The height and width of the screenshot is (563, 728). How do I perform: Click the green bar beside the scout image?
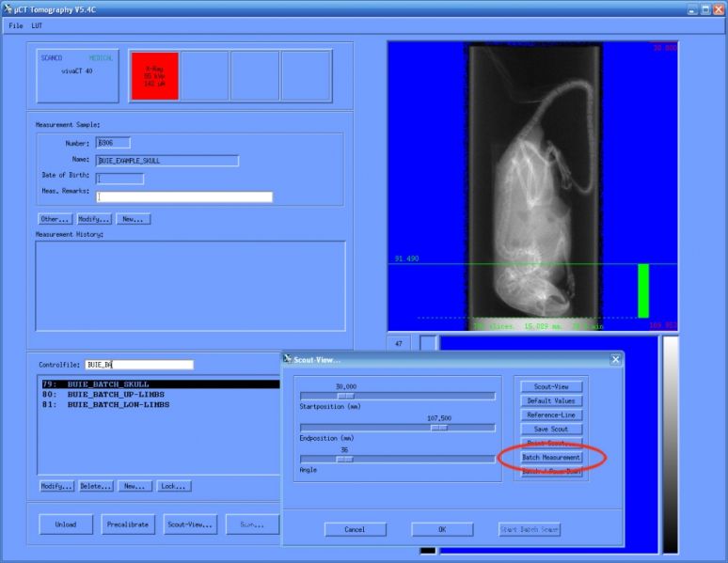click(x=643, y=291)
